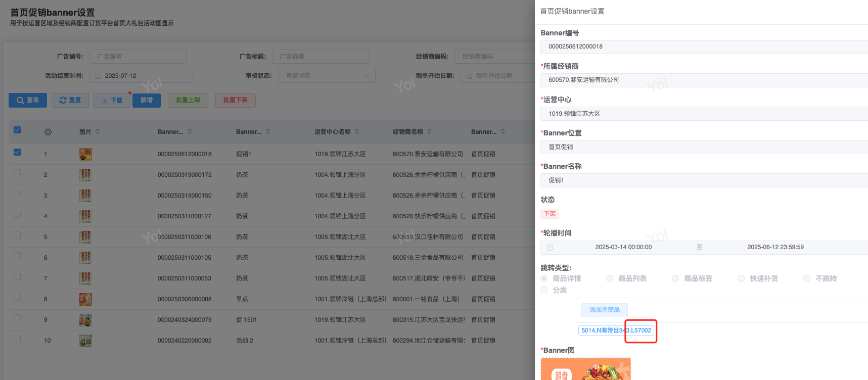Sort by 运营中心名称 column arrows
Screen dimensions: 868x380
point(357,132)
